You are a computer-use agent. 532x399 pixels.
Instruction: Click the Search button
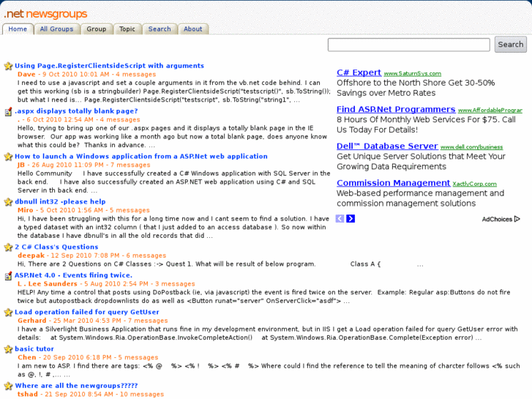point(511,45)
